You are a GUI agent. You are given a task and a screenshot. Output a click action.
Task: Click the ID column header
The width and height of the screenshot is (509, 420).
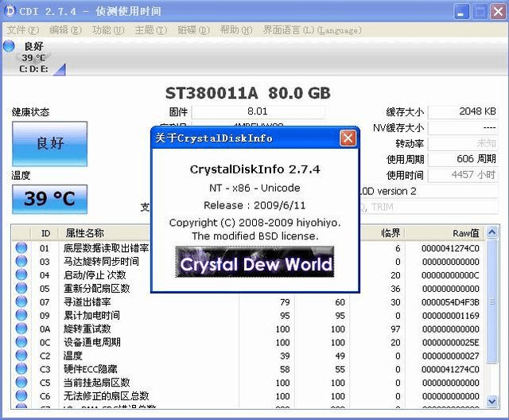[45, 233]
